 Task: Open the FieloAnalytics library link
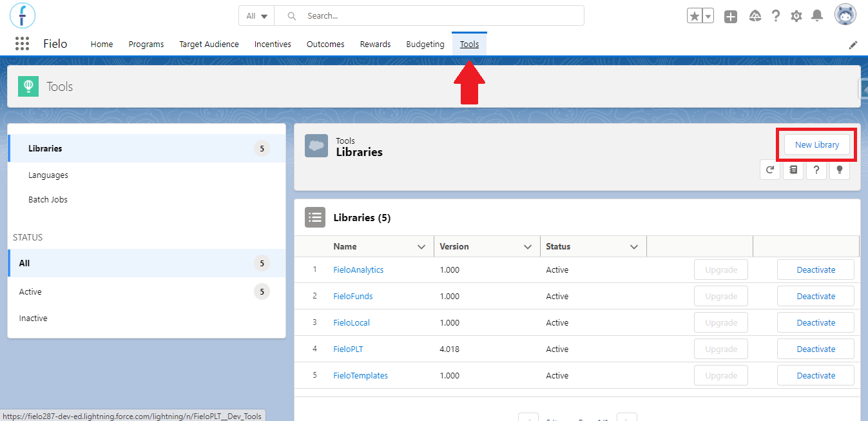click(x=358, y=269)
